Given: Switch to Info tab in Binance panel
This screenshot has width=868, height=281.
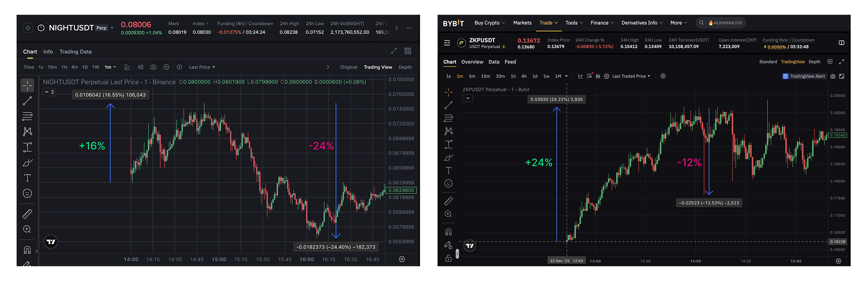Looking at the screenshot, I should (x=48, y=52).
